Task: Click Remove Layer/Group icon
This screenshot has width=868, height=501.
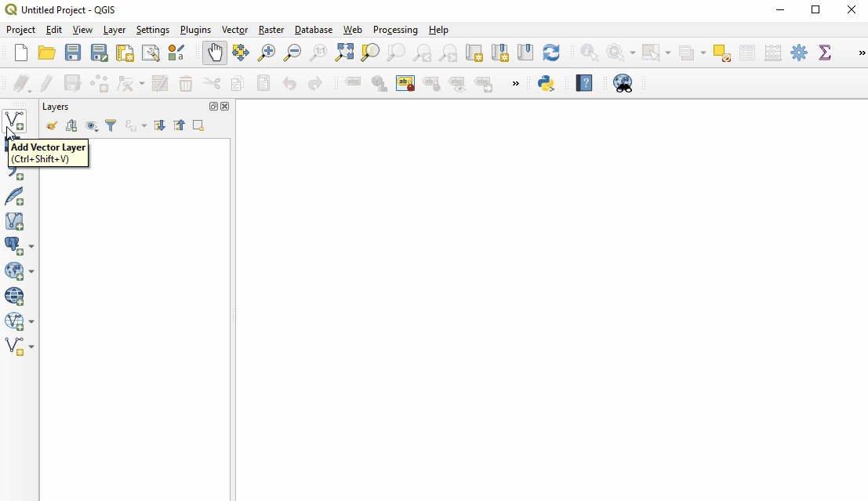Action: pyautogui.click(x=198, y=125)
